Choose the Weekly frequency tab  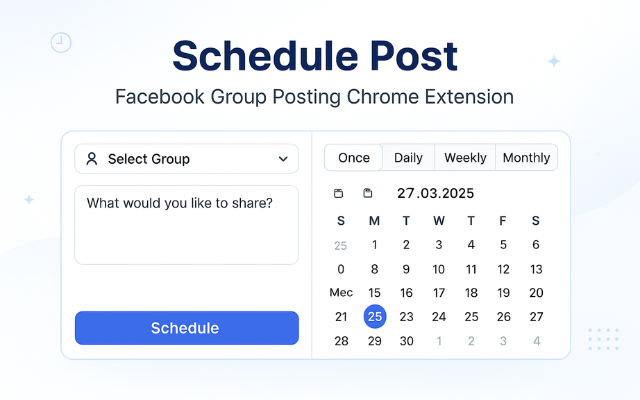coord(465,158)
